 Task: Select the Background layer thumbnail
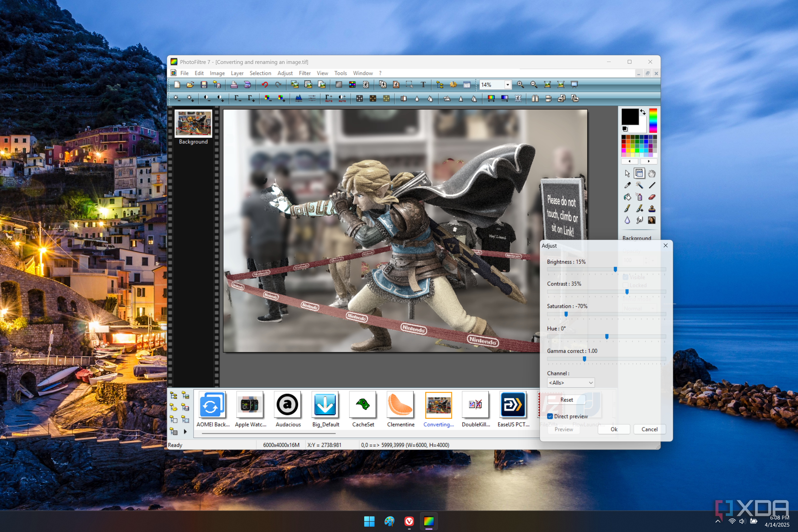click(x=193, y=123)
